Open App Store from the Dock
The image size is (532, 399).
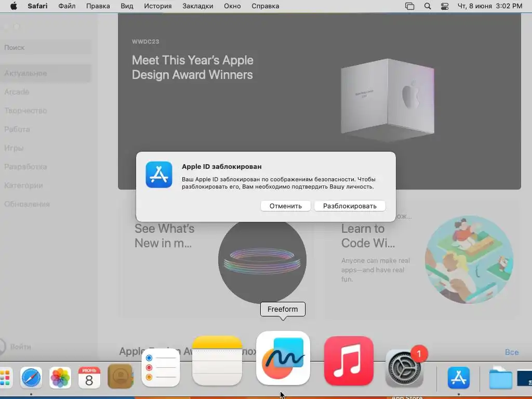pyautogui.click(x=458, y=378)
